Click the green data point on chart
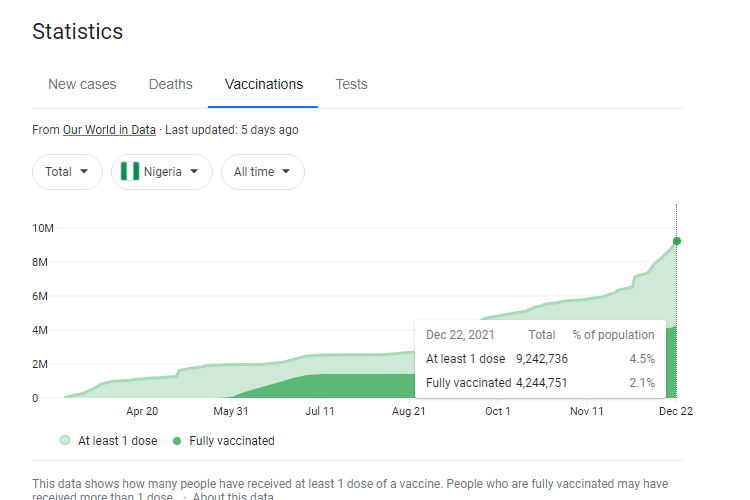This screenshot has height=500, width=750. 676,241
